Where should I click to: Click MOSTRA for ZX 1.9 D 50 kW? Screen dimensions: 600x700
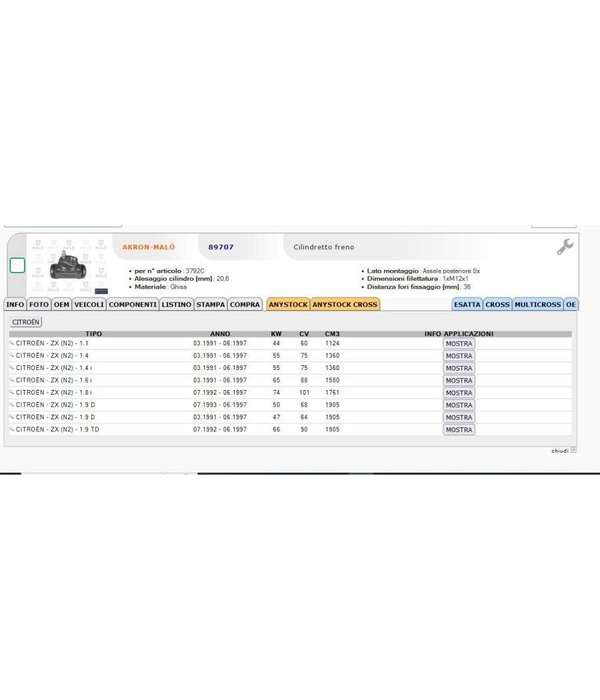pyautogui.click(x=459, y=405)
